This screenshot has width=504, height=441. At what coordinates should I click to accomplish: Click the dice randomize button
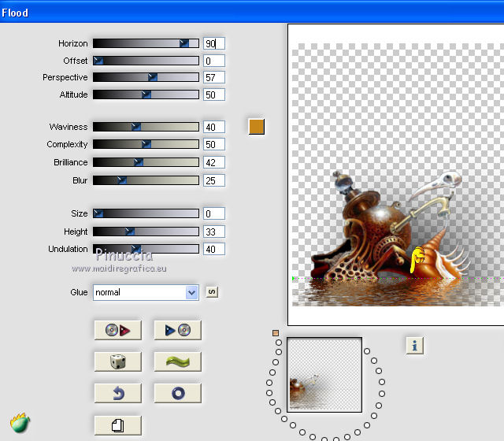117,361
